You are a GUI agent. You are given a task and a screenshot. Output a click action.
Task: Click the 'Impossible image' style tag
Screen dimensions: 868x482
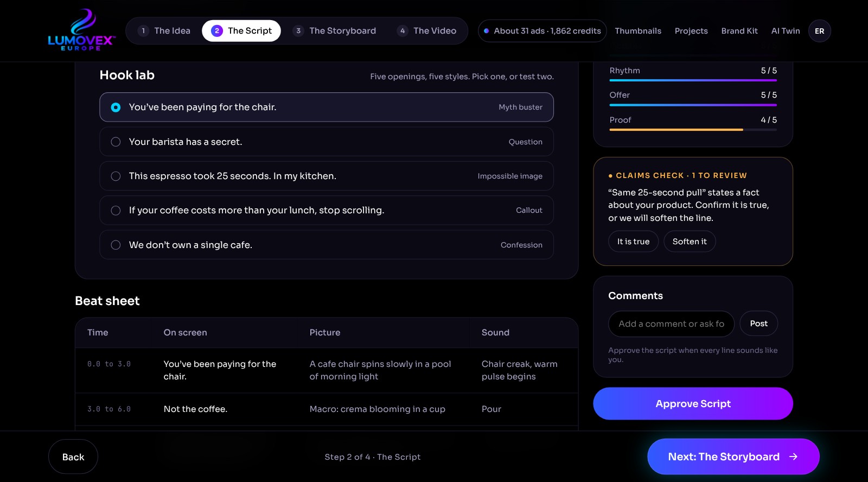[x=510, y=176]
